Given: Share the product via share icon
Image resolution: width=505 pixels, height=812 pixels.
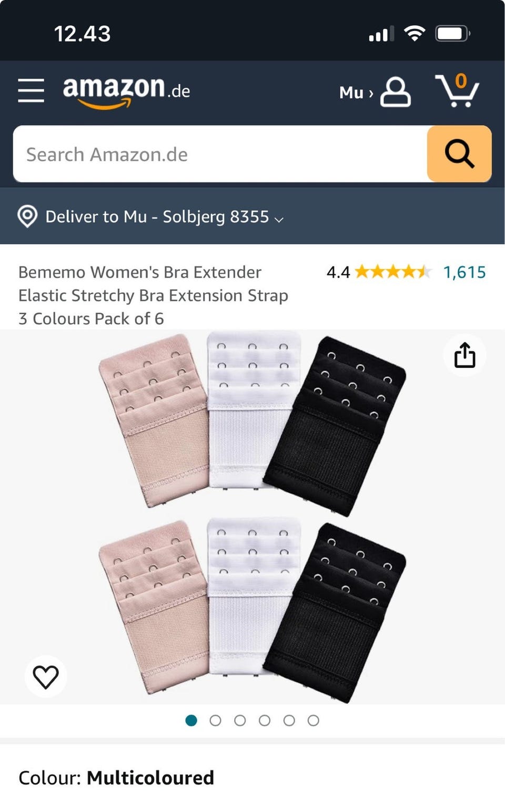Looking at the screenshot, I should point(464,355).
